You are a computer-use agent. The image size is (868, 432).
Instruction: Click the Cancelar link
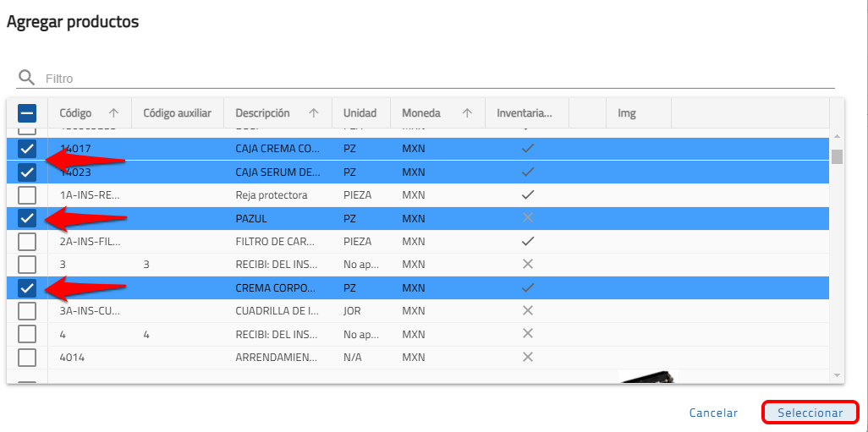click(713, 413)
